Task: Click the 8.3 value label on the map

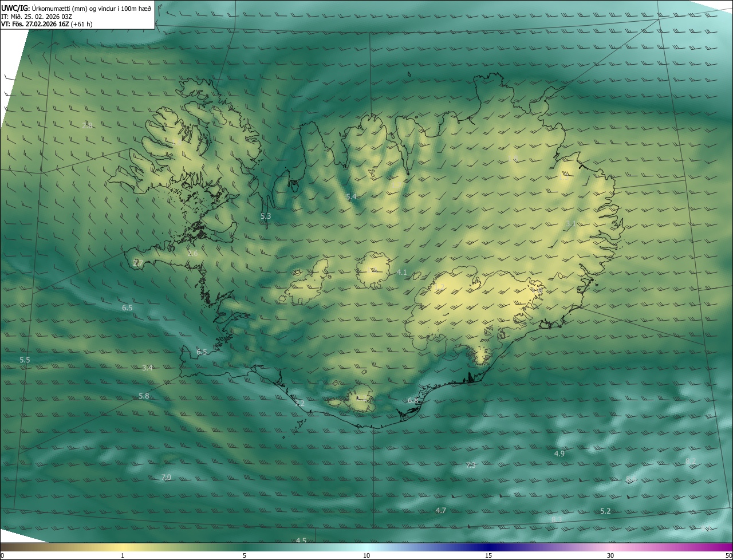Action: point(557,519)
